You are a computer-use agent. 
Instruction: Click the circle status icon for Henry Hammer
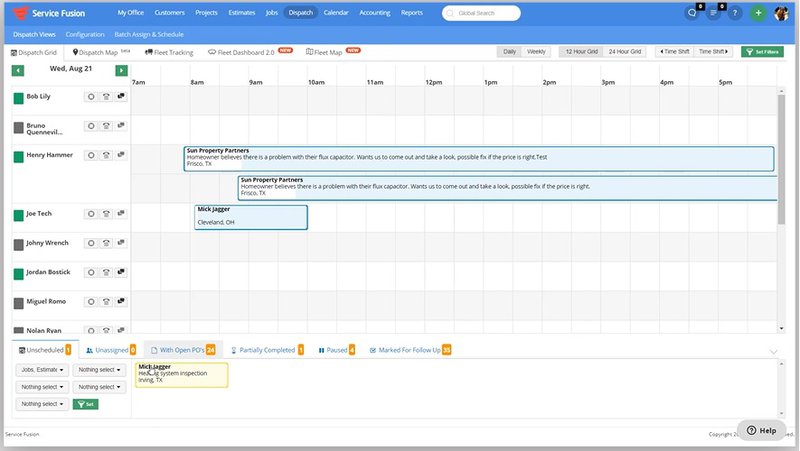pos(91,155)
